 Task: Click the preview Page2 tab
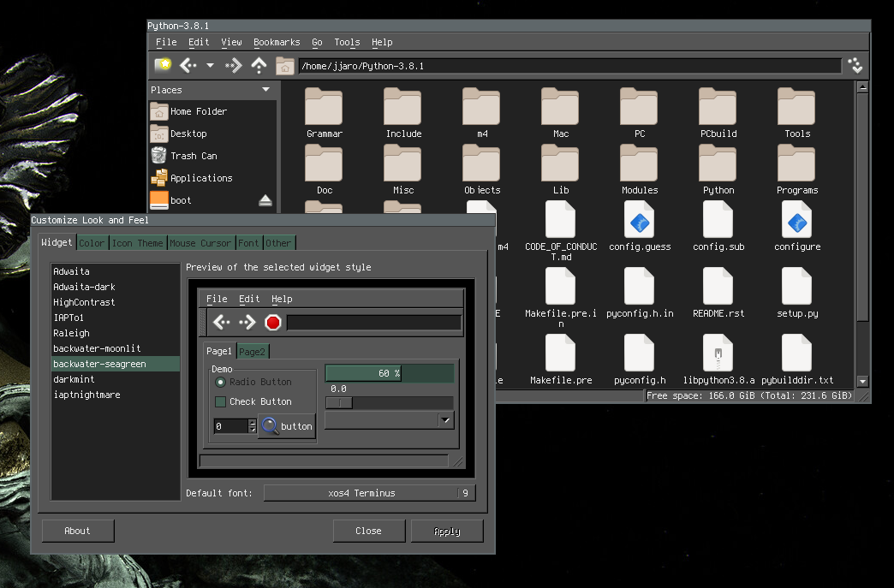click(x=252, y=352)
